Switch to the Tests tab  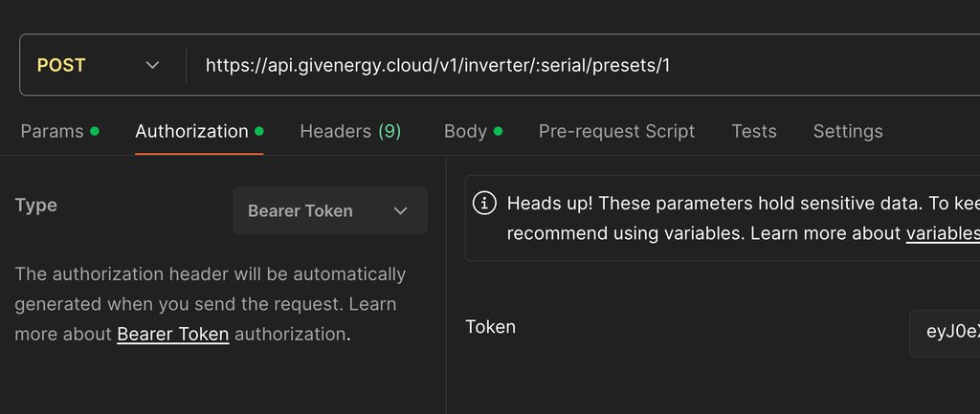click(x=754, y=131)
